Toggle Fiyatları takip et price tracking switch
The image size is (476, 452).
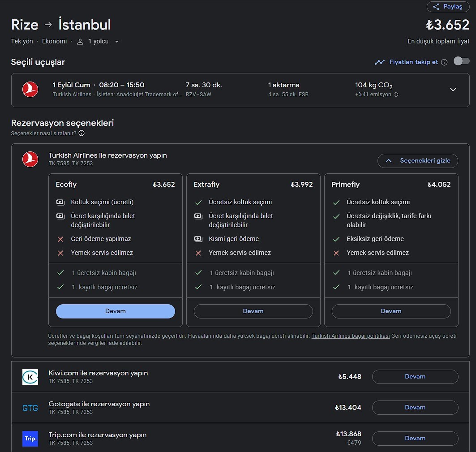[x=461, y=61]
